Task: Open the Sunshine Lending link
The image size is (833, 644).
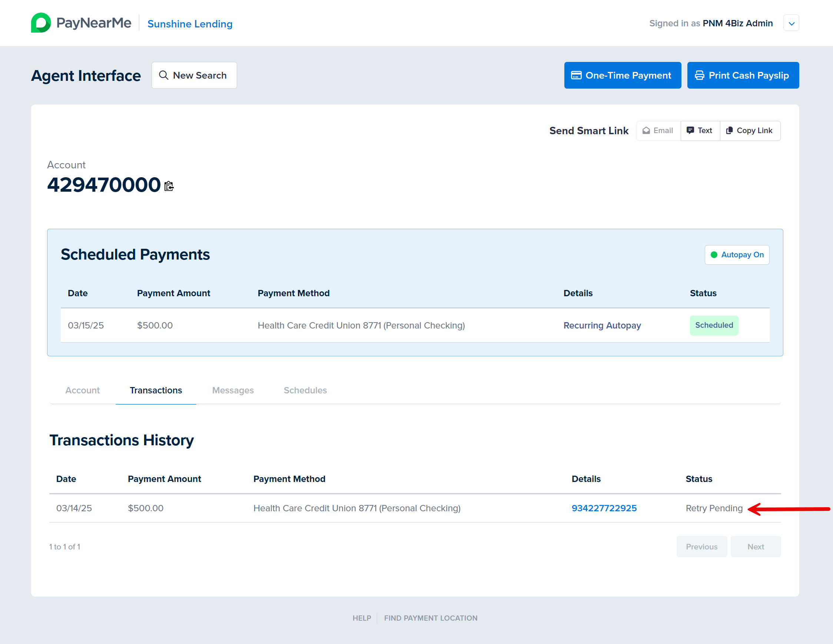Action: point(190,24)
